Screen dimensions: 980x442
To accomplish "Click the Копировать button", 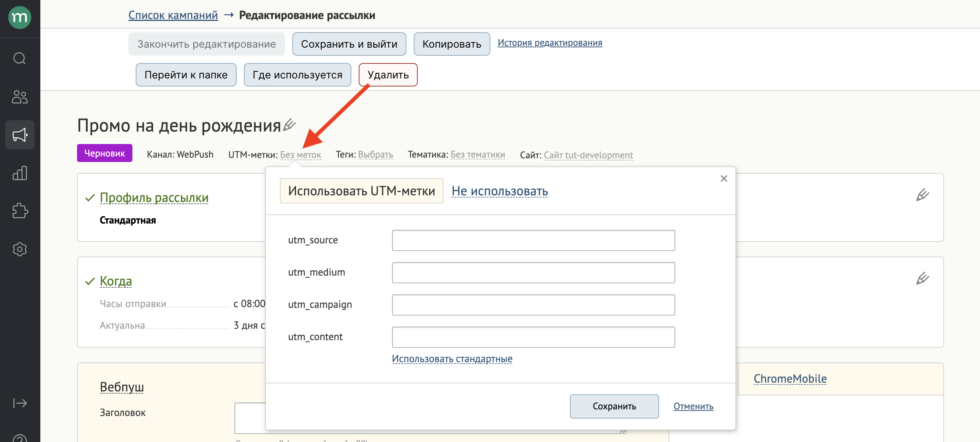I will coord(451,44).
